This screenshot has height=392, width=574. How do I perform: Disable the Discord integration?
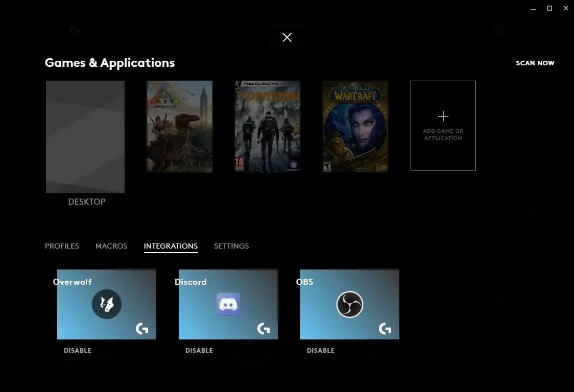tap(199, 350)
